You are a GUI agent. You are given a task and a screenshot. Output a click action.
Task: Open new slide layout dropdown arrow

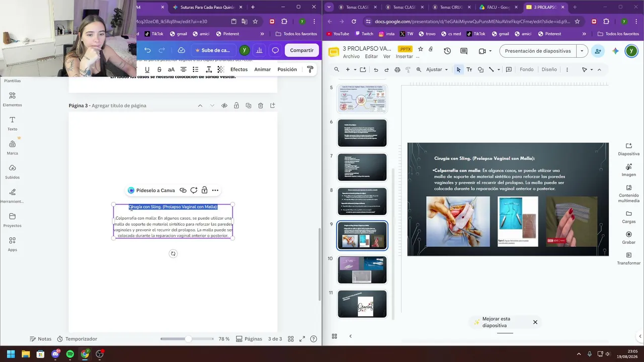(x=355, y=69)
